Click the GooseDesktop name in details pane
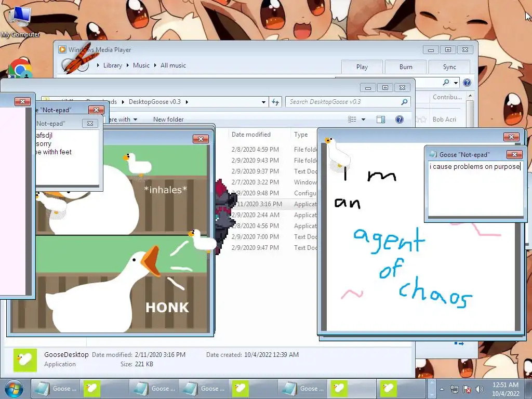The image size is (532, 399). (66, 354)
